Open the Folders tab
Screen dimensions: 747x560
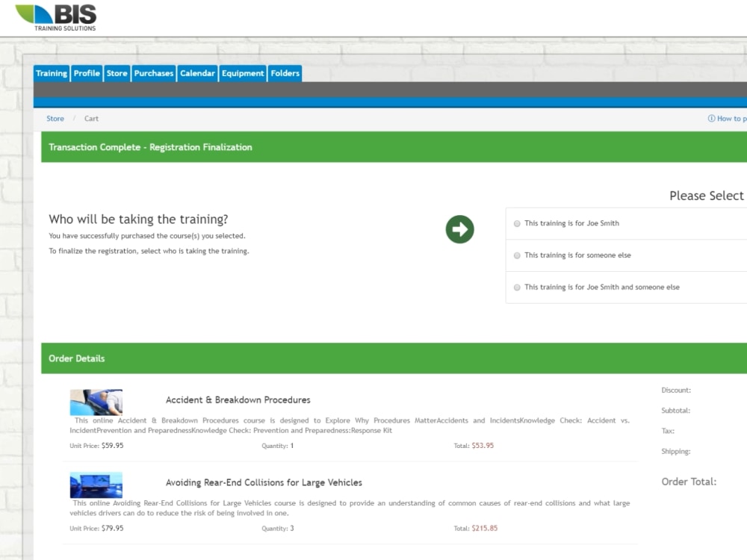point(285,73)
